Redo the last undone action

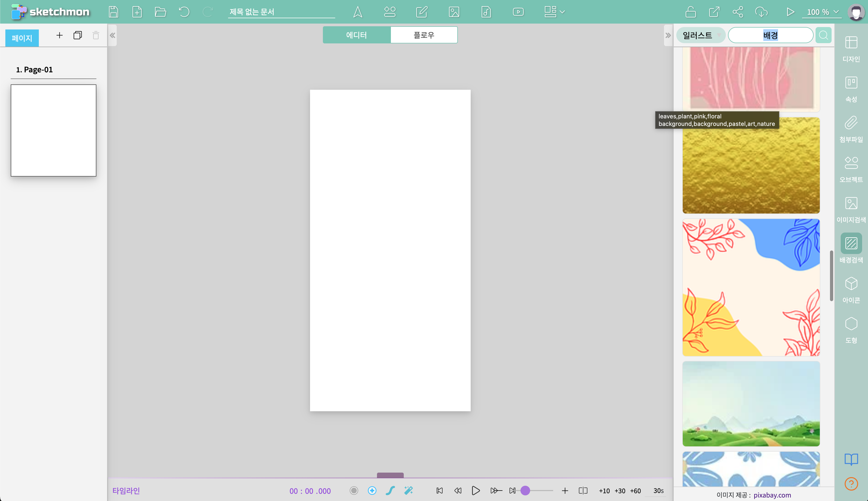[207, 12]
